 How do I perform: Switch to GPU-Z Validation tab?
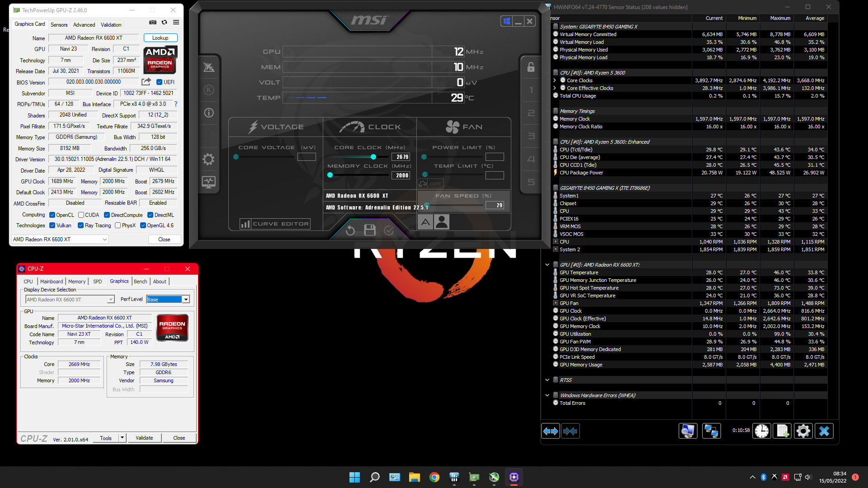tap(111, 25)
